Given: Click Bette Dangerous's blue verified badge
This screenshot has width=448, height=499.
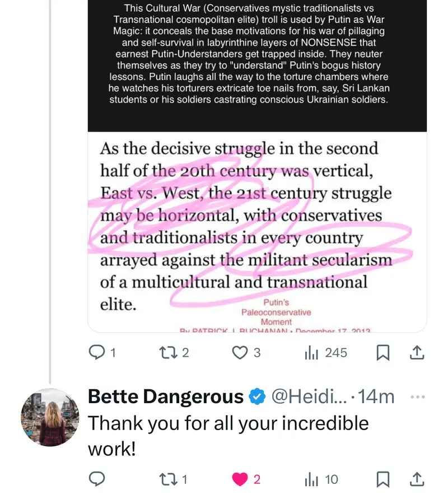Looking at the screenshot, I should (x=257, y=397).
